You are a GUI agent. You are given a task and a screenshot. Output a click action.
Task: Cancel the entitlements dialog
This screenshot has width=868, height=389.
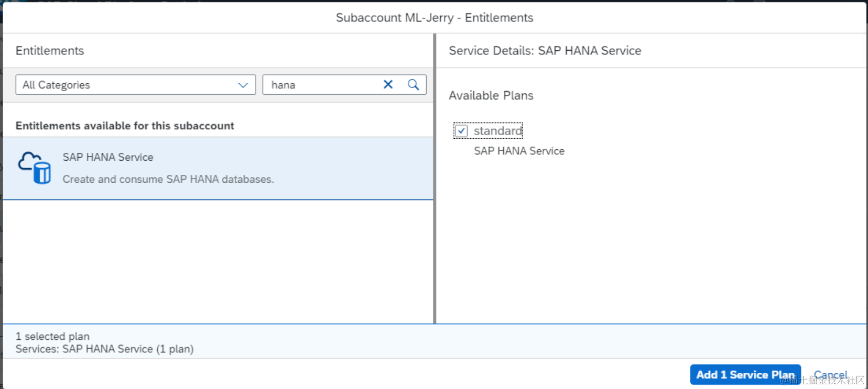(830, 374)
